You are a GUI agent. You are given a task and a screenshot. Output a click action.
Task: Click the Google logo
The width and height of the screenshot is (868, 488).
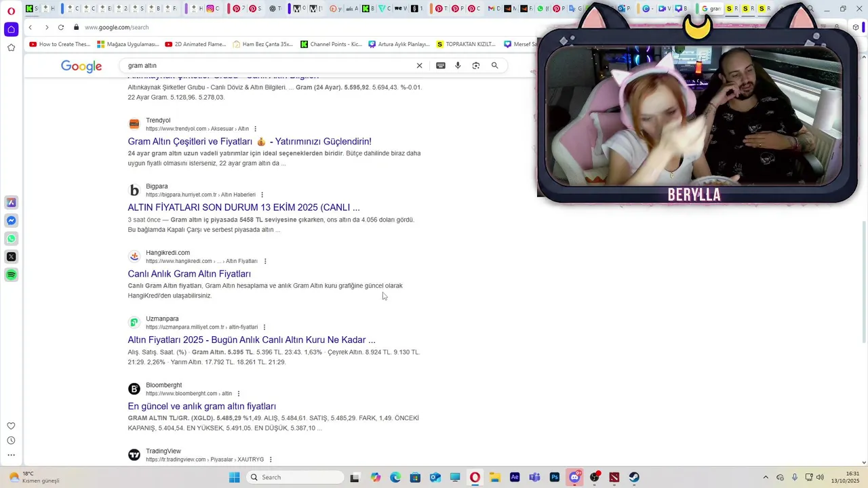coord(81,66)
